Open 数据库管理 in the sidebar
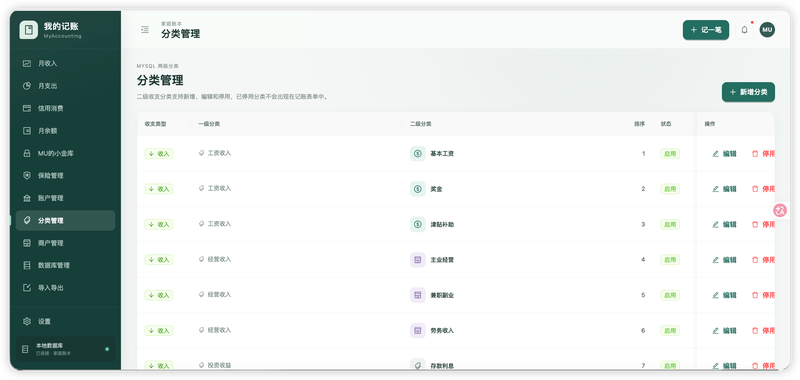 65,266
